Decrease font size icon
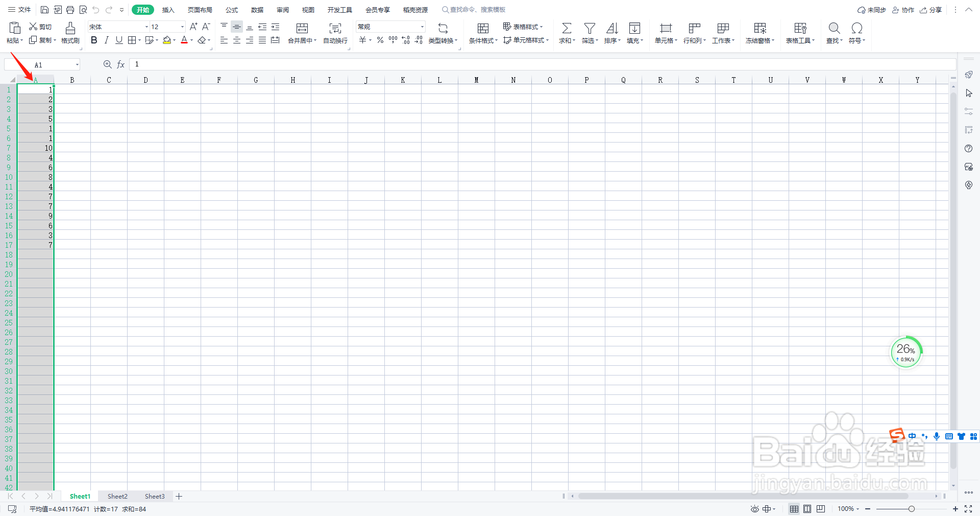This screenshot has width=980, height=516. pos(206,27)
